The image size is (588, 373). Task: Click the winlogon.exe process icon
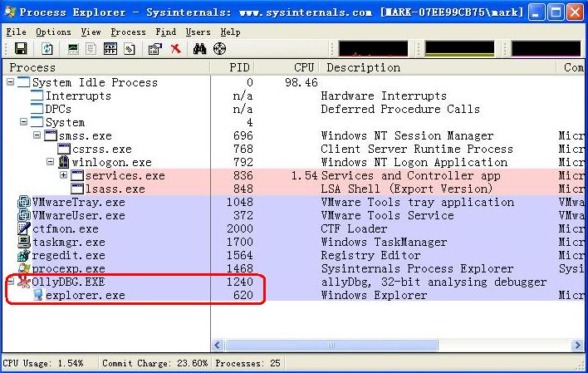tap(64, 162)
